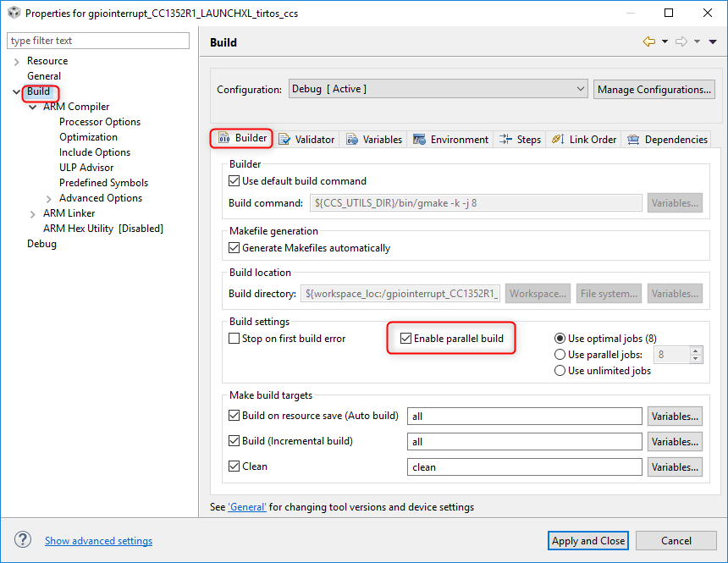This screenshot has height=563, width=728.
Task: Select Use parallel jobs radio button
Action: [560, 355]
